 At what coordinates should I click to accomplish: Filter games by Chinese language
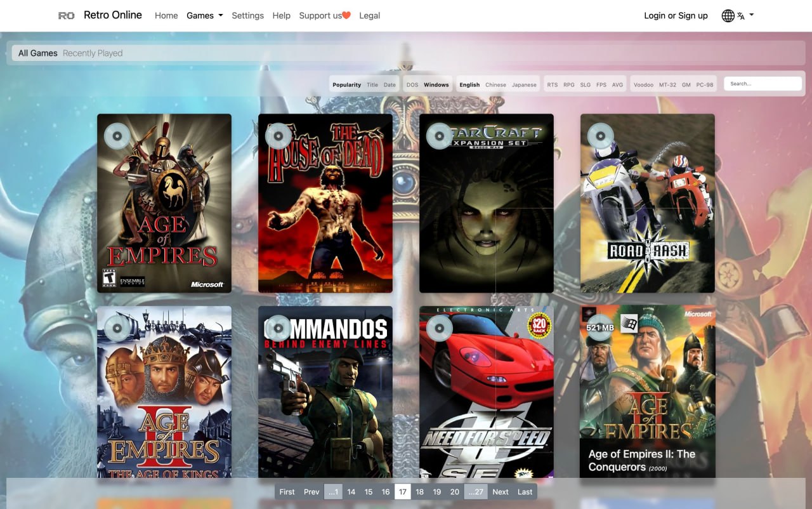pyautogui.click(x=496, y=84)
